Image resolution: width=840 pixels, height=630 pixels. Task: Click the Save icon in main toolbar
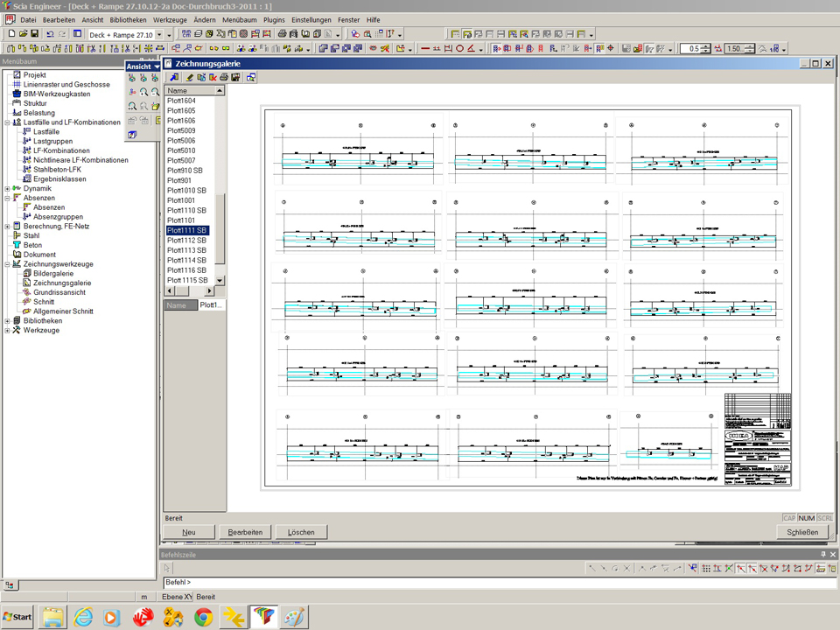[x=34, y=34]
